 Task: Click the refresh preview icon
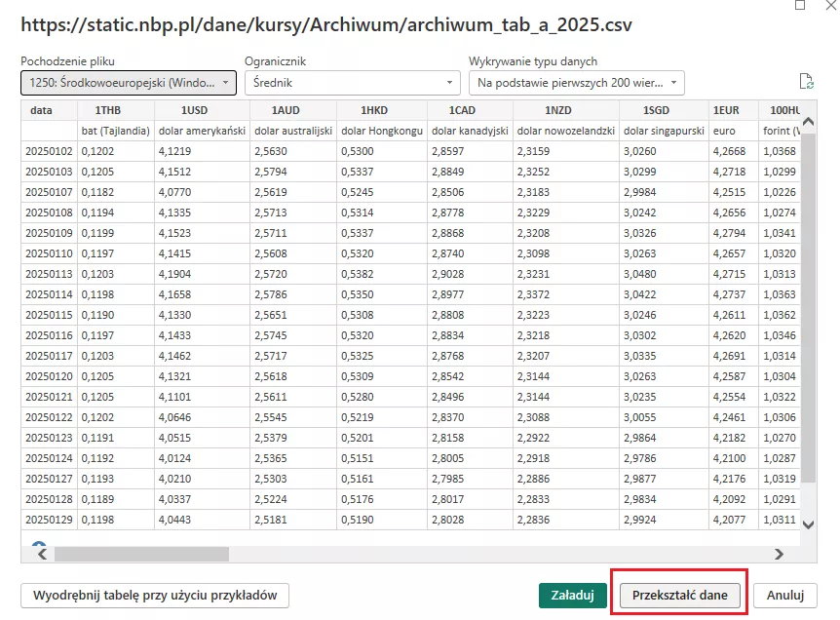pos(805,82)
